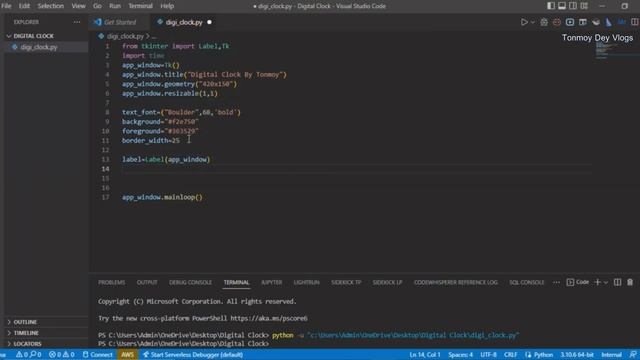Open Explorer views and more actions ellipsis
The height and width of the screenshot is (360, 640).
tap(77, 22)
